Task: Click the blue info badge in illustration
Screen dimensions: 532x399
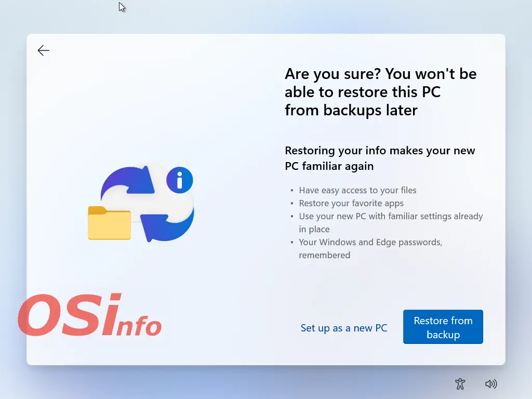Action: 180,181
